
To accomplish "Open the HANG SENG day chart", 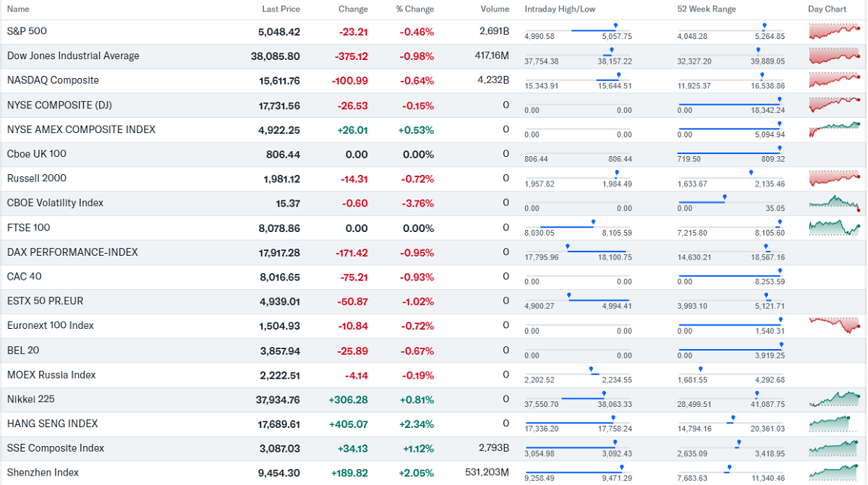I will pos(835,424).
